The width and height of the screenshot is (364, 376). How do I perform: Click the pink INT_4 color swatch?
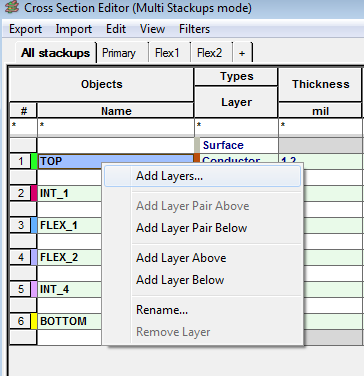34,289
